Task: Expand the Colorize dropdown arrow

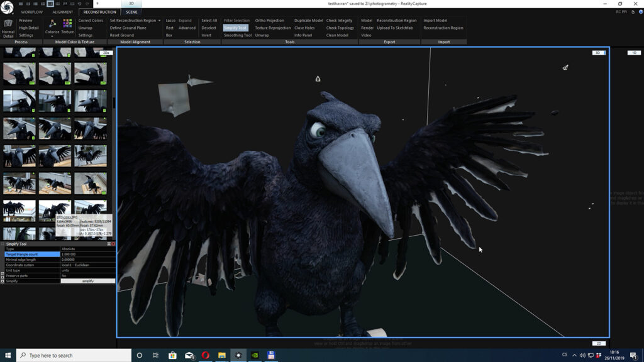Action: coord(52,36)
